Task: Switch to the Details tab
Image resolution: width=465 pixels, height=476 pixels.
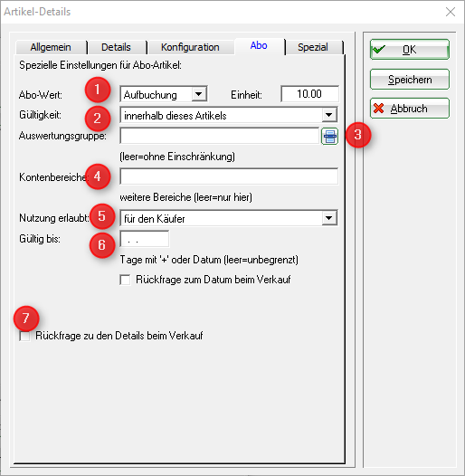Action: [x=116, y=47]
